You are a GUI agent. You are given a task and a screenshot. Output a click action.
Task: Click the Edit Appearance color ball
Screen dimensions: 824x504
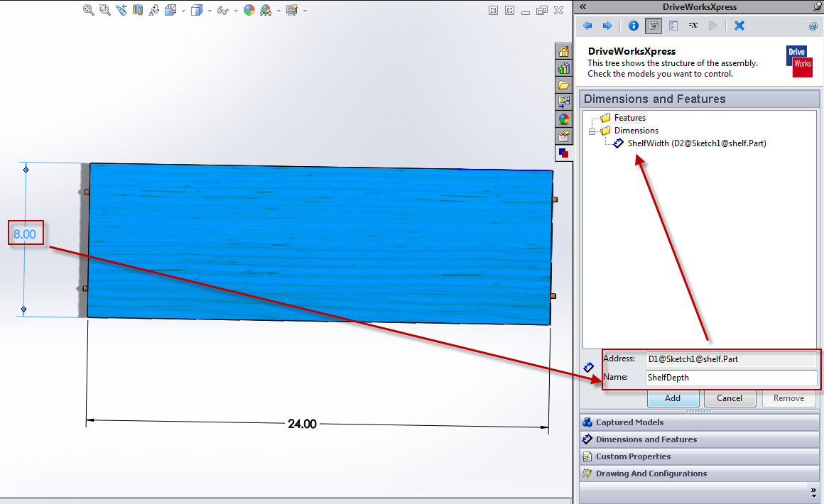tap(249, 10)
